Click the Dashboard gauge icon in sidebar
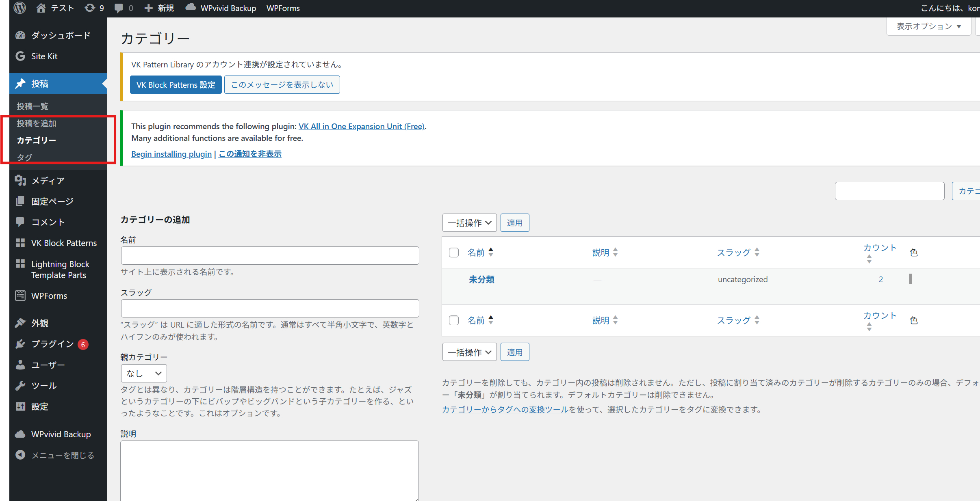The image size is (980, 501). [x=20, y=35]
